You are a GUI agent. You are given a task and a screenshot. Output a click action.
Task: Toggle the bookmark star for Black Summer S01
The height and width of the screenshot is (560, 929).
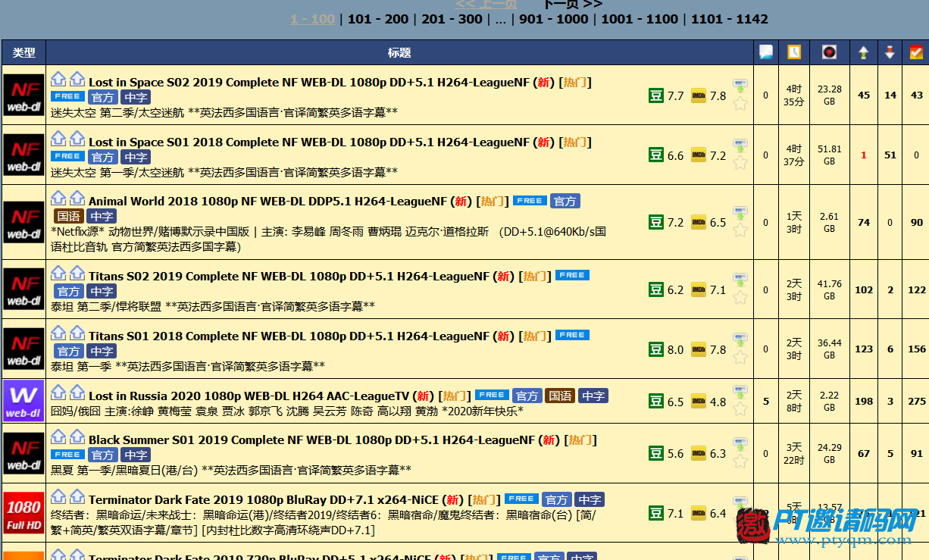740,461
